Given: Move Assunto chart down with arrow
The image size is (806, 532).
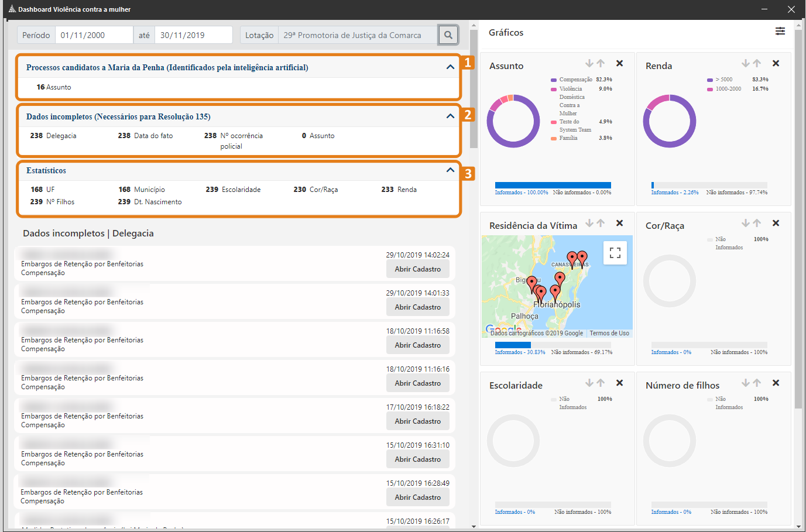Looking at the screenshot, I should 589,63.
